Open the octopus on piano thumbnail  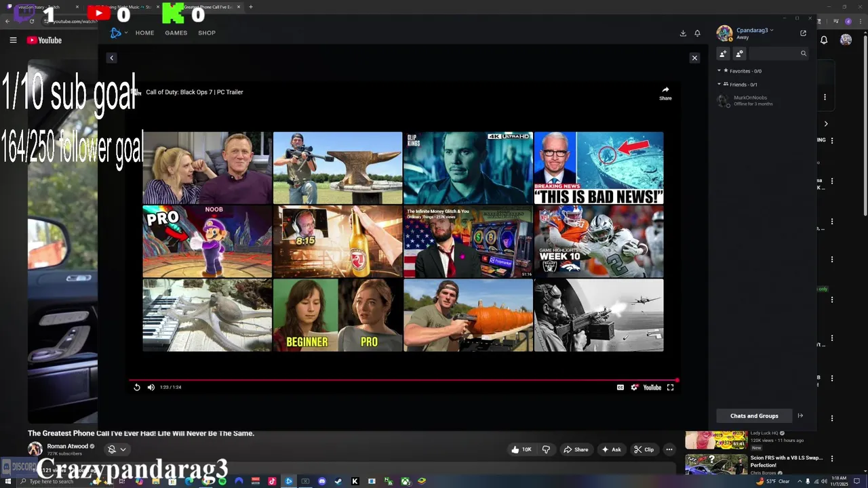207,315
